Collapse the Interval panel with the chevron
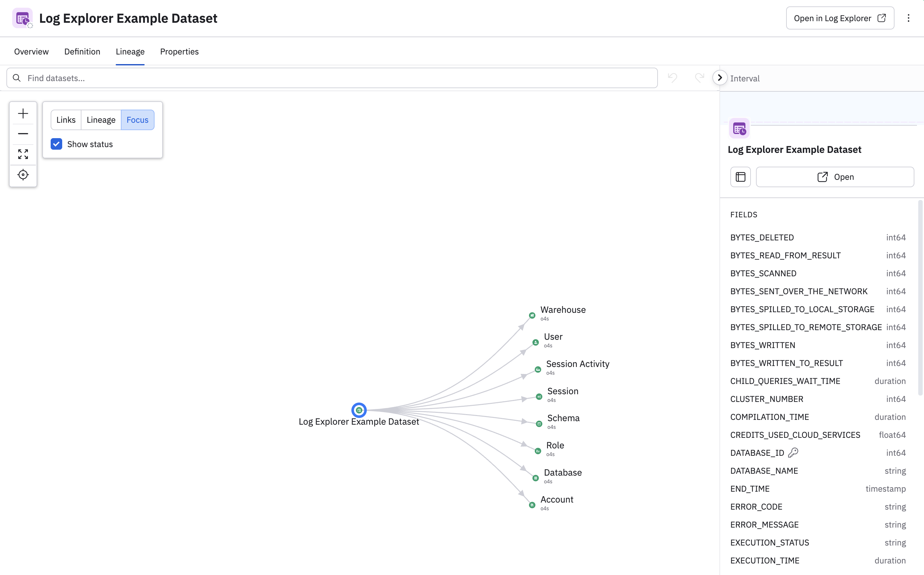924x575 pixels. [x=720, y=78]
